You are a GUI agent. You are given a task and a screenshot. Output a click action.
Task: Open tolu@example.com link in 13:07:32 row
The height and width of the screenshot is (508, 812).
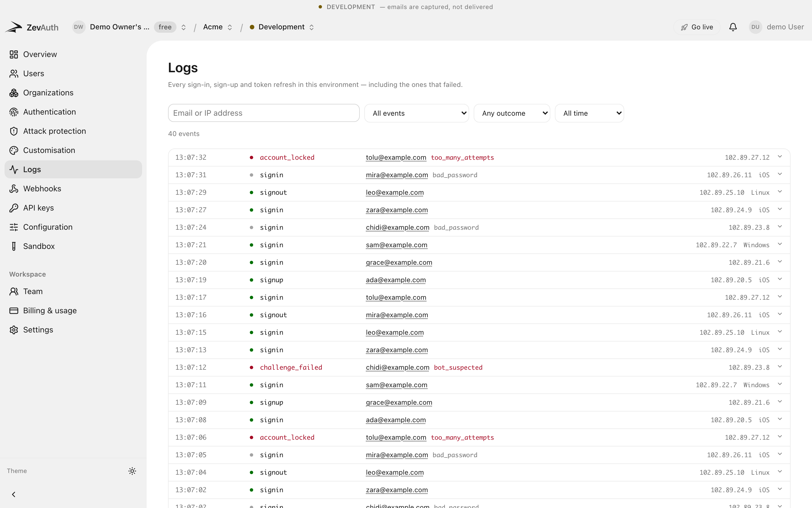[396, 157]
